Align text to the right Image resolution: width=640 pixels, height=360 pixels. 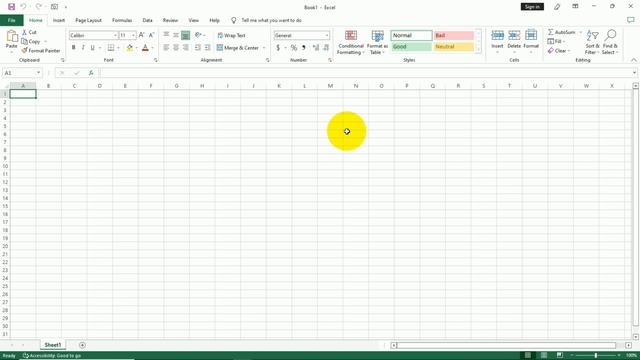click(x=186, y=48)
